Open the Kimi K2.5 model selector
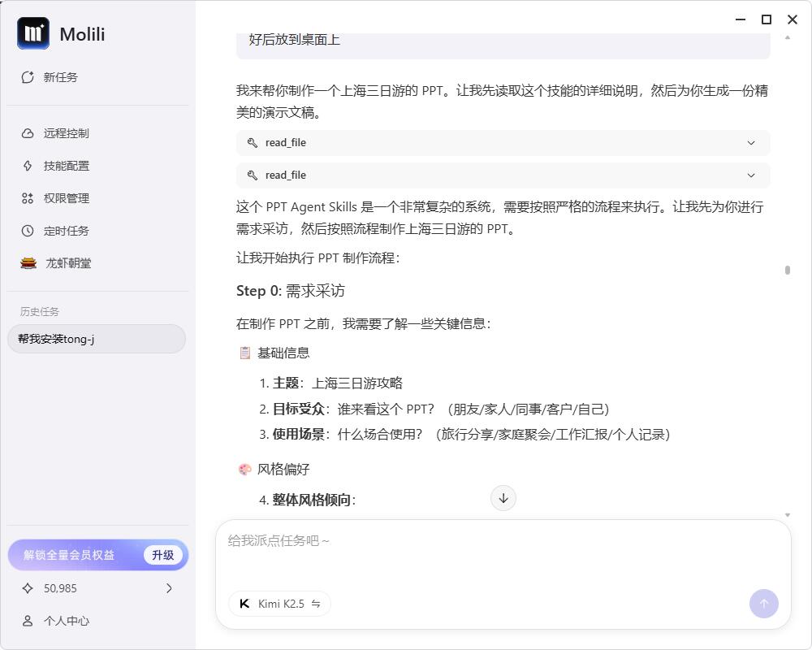 coord(279,604)
